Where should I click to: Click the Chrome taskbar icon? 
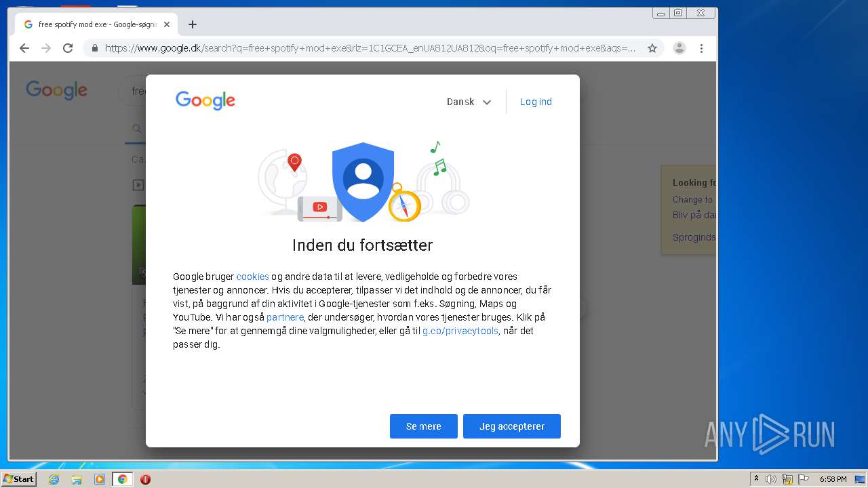pos(123,479)
